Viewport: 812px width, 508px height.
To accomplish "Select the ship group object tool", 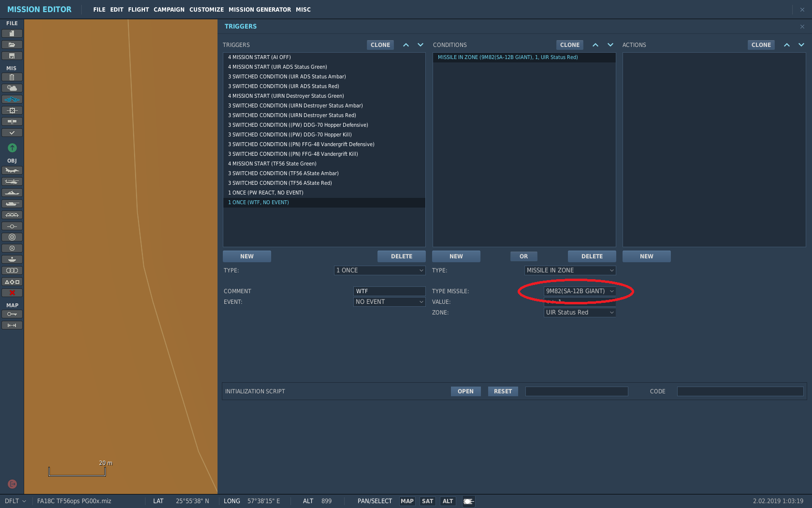I will (x=12, y=193).
